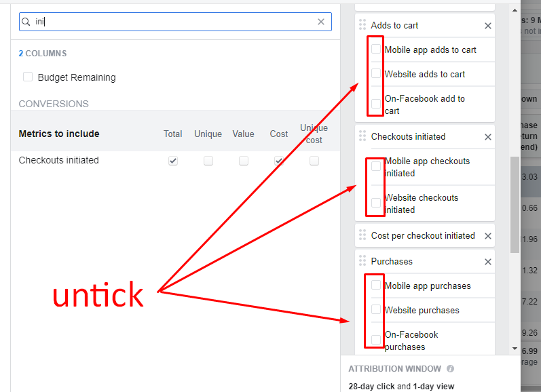This screenshot has width=541, height=392.
Task: Clear the search field with the X icon
Action: [x=321, y=22]
